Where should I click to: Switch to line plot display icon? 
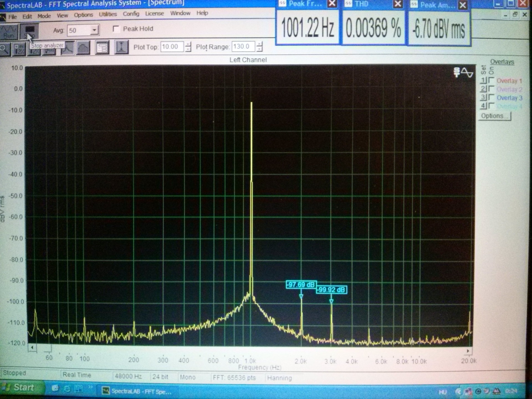click(68, 48)
